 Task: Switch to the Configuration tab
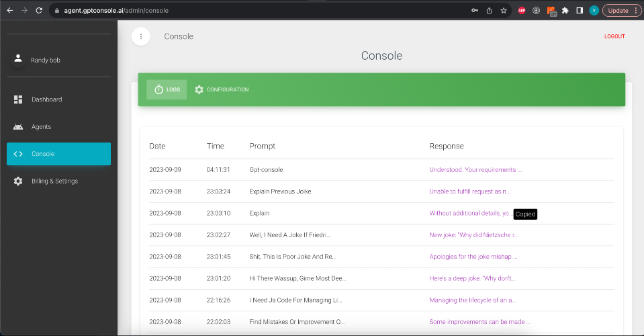point(222,89)
